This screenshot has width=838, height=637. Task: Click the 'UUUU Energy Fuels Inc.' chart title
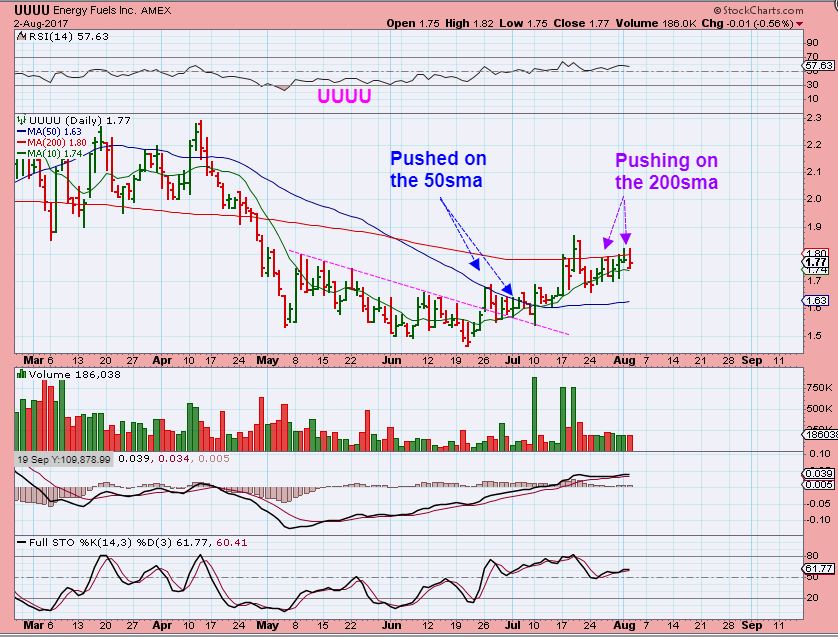(76, 10)
